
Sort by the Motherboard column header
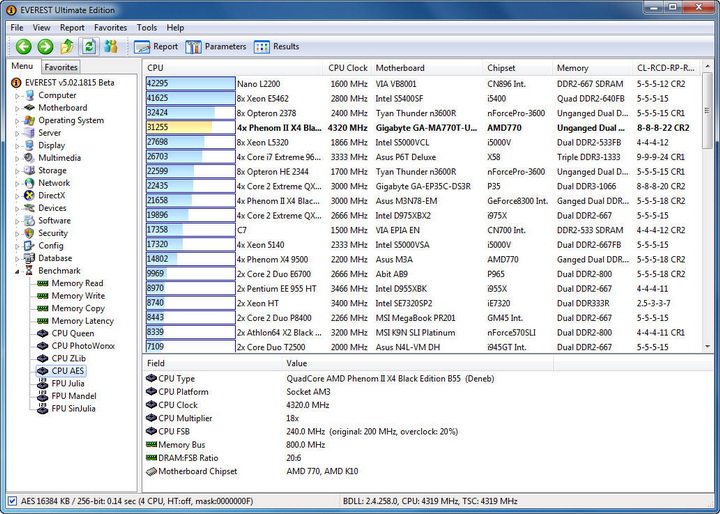click(x=427, y=68)
